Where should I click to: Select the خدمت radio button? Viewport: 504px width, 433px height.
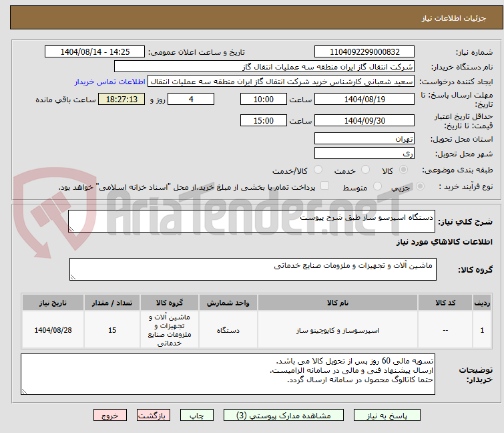[365, 170]
